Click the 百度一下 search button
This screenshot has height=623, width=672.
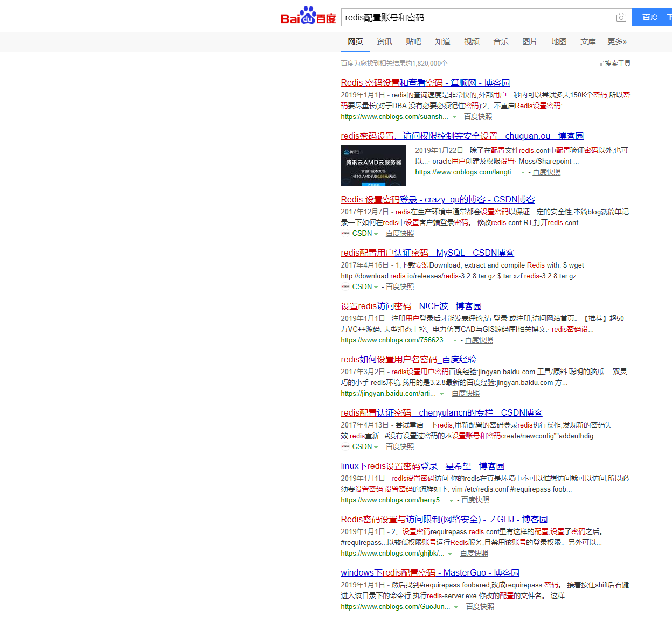tap(653, 17)
